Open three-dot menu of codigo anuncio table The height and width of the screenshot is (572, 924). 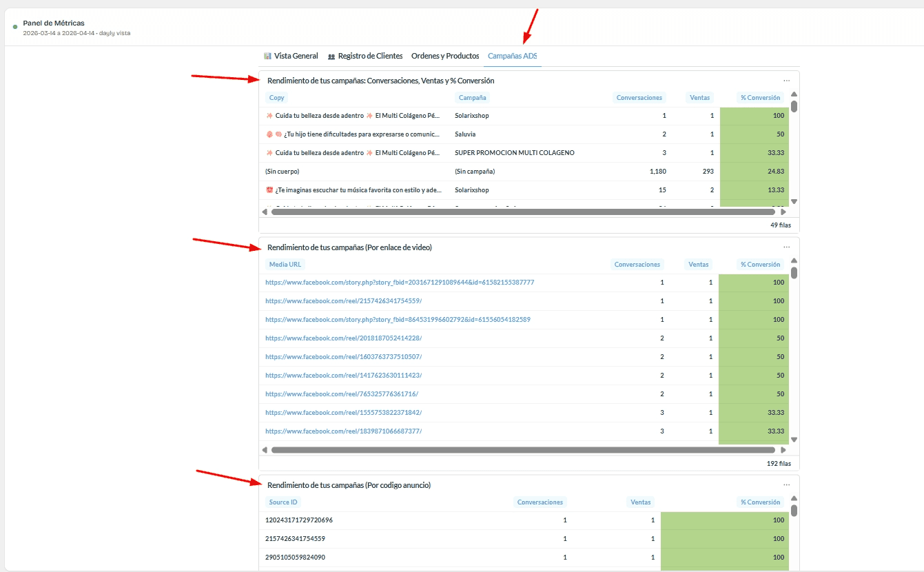click(786, 485)
